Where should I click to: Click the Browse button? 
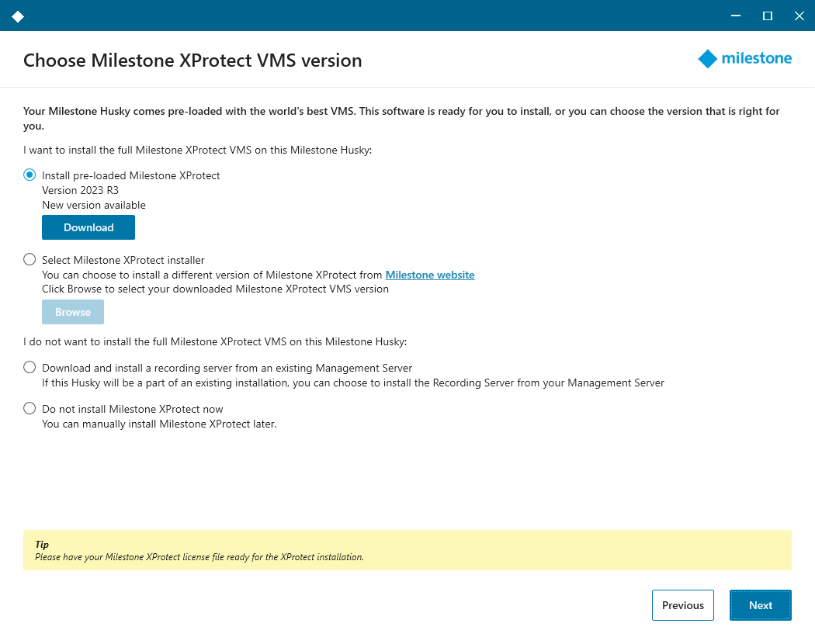tap(73, 312)
